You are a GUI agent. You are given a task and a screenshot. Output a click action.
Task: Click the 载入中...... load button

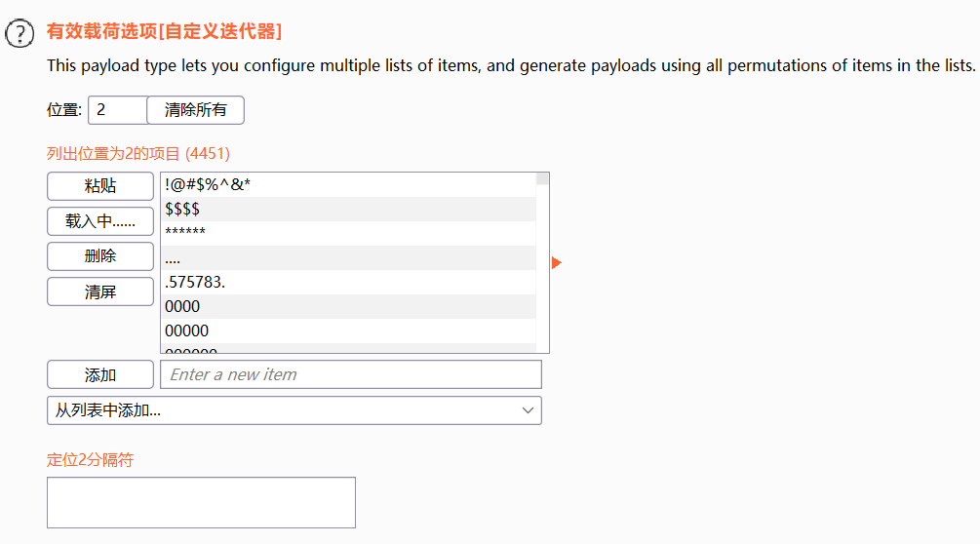point(100,221)
